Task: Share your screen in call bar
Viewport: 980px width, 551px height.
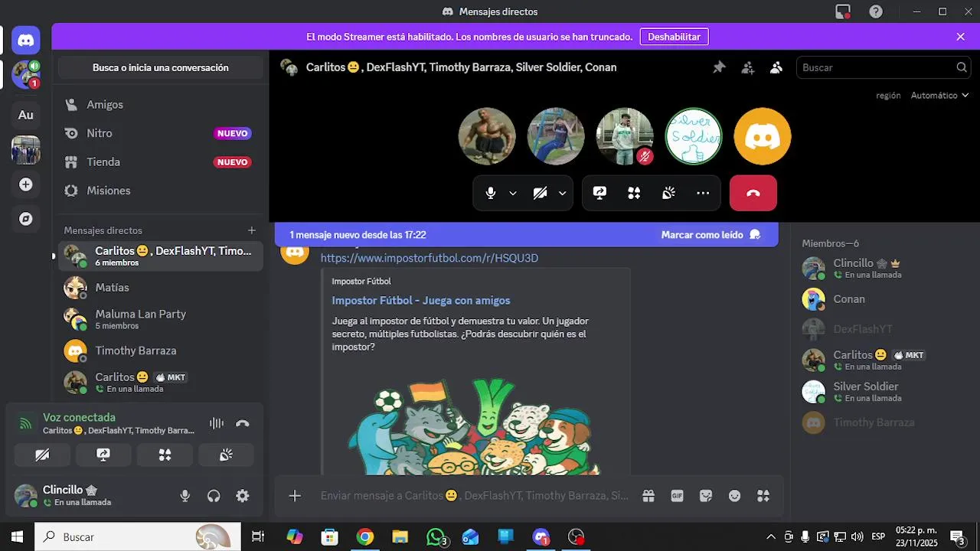Action: tap(599, 193)
